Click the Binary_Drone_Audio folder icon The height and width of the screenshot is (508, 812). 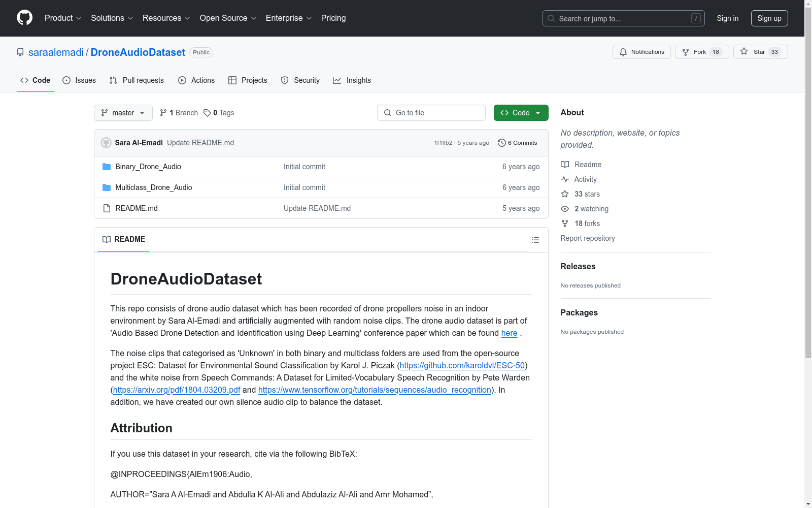coord(107,167)
